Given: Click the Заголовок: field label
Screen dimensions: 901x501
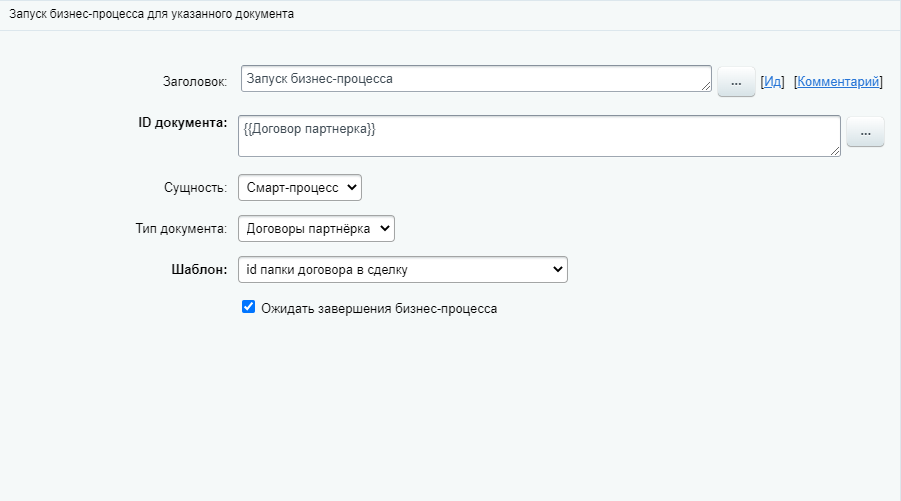Looking at the screenshot, I should click(x=195, y=81).
